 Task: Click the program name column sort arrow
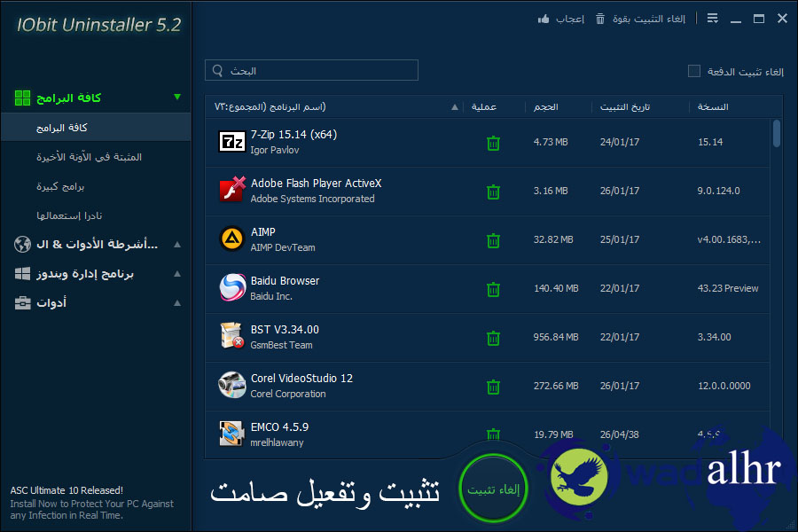(x=455, y=107)
